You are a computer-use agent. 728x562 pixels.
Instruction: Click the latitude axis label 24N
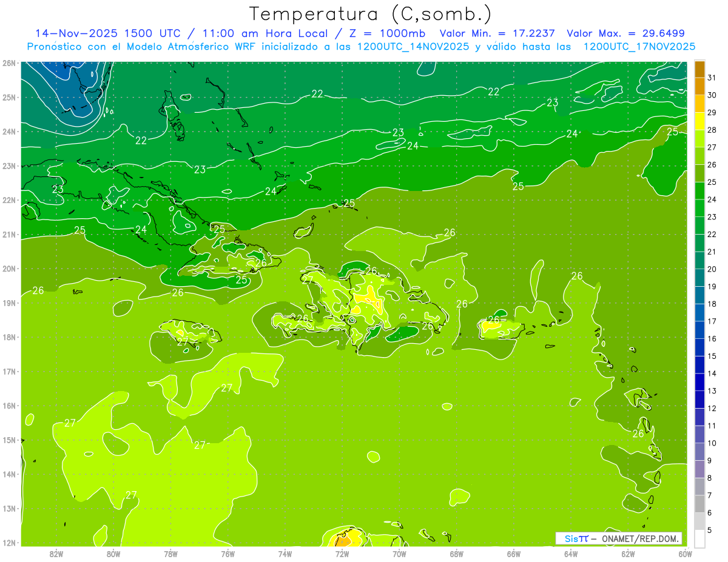tap(8, 132)
